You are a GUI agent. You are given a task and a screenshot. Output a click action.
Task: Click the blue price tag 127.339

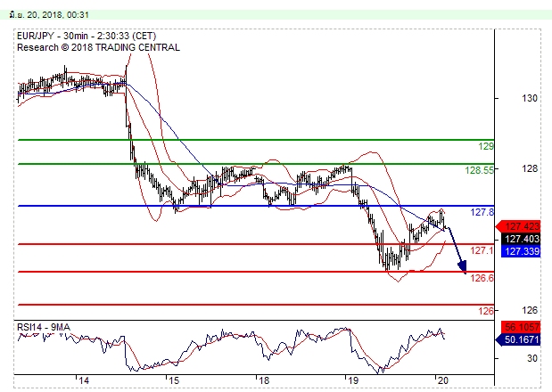[x=521, y=251]
